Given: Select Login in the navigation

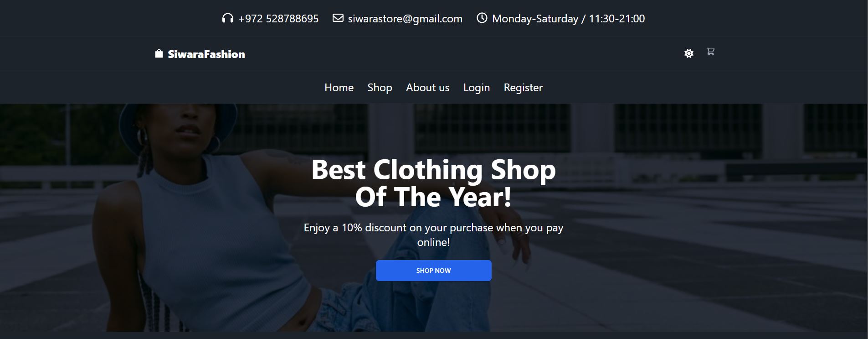Looking at the screenshot, I should (x=477, y=88).
